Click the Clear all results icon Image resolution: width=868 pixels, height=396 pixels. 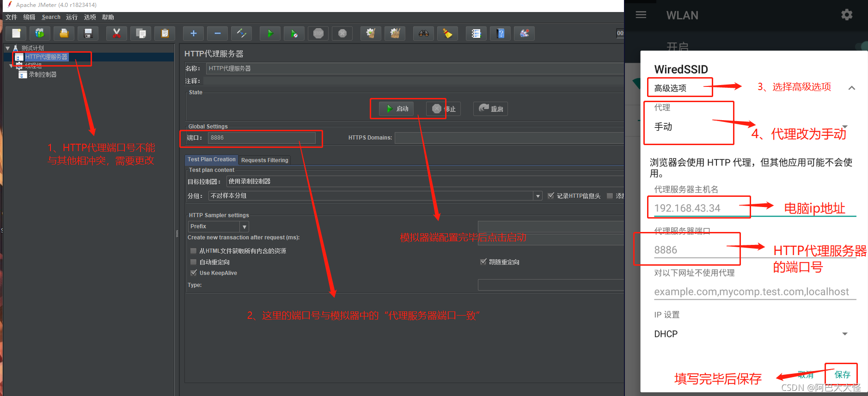[395, 33]
